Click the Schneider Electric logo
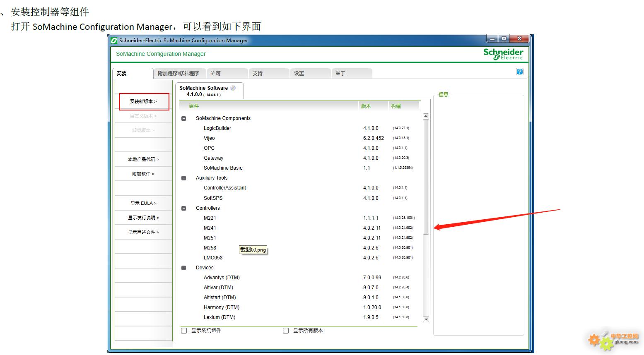Screen dimensions: 644x355 tap(503, 54)
